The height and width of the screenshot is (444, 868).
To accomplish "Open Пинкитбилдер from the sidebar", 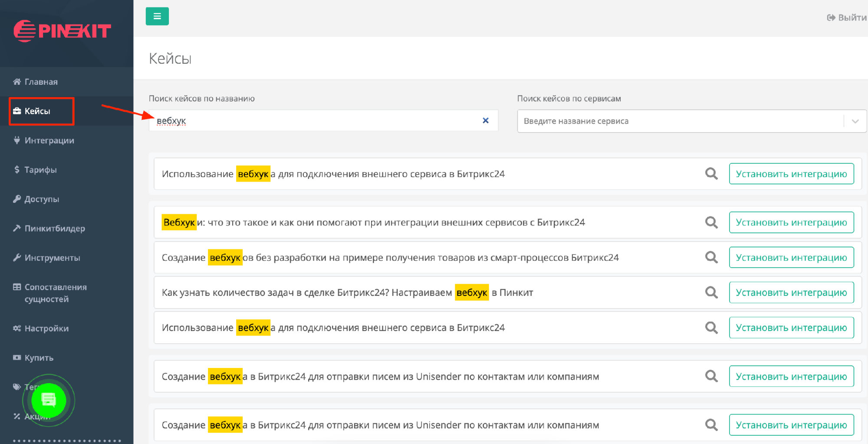I will [55, 229].
